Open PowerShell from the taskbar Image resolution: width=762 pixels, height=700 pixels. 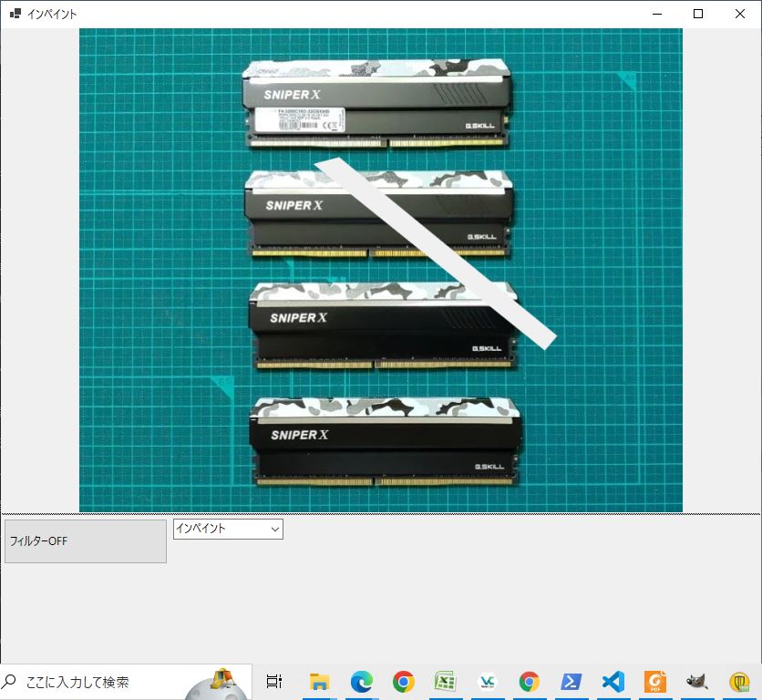coord(571,682)
